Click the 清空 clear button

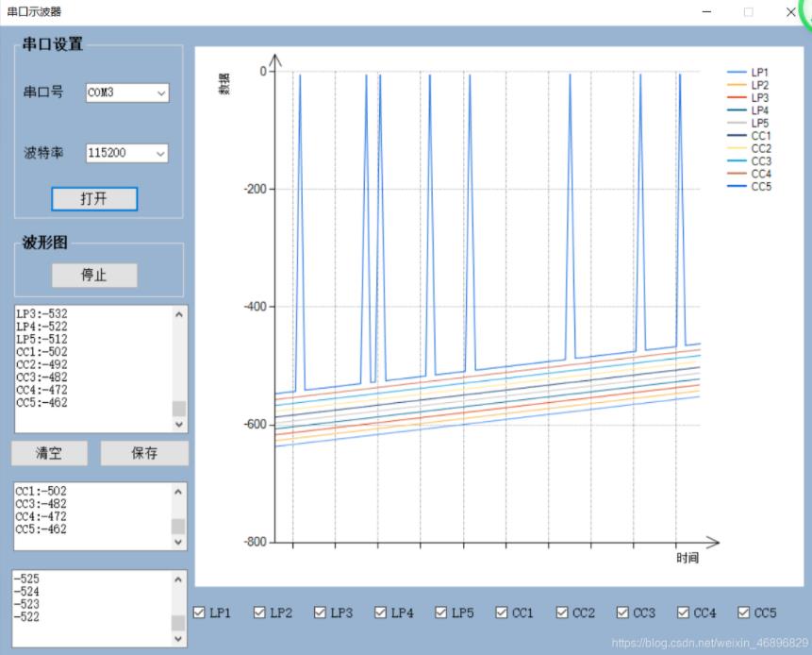click(49, 453)
